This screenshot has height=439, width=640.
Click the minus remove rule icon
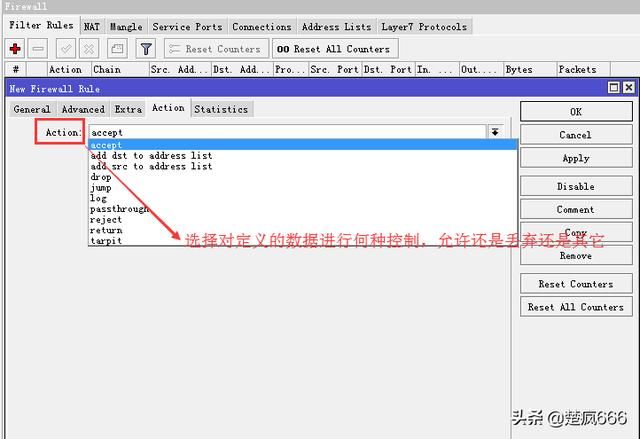tap(38, 49)
